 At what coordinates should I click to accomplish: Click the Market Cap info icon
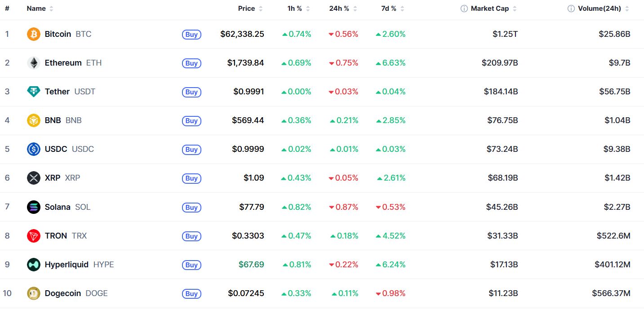click(464, 9)
